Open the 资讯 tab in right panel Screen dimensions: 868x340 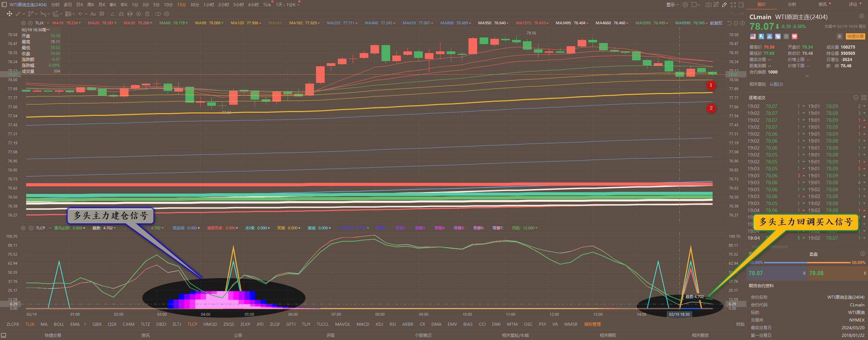point(822,5)
